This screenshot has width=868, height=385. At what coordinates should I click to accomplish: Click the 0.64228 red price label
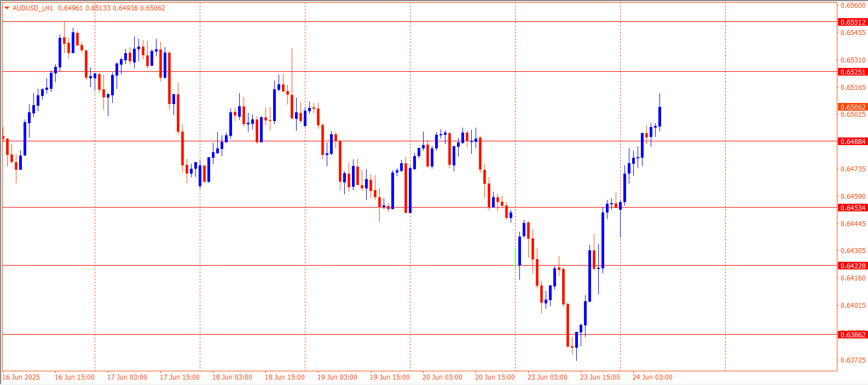853,266
